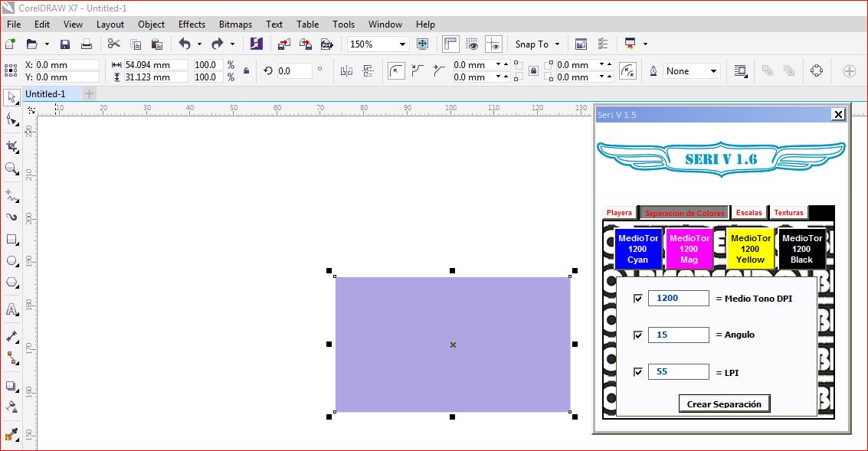Screen dimensions: 868x451
Task: Click the MedioTor 1200 Yellow button
Action: point(751,249)
